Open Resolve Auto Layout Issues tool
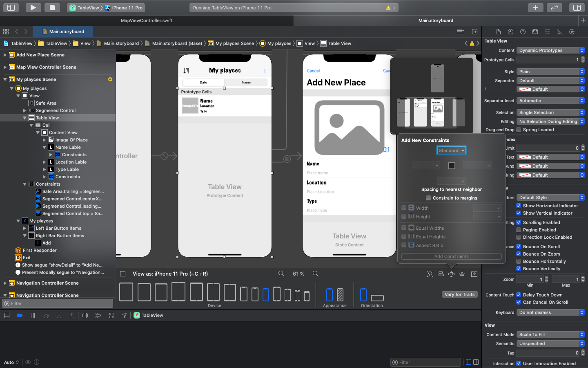588x368 pixels. (x=462, y=274)
